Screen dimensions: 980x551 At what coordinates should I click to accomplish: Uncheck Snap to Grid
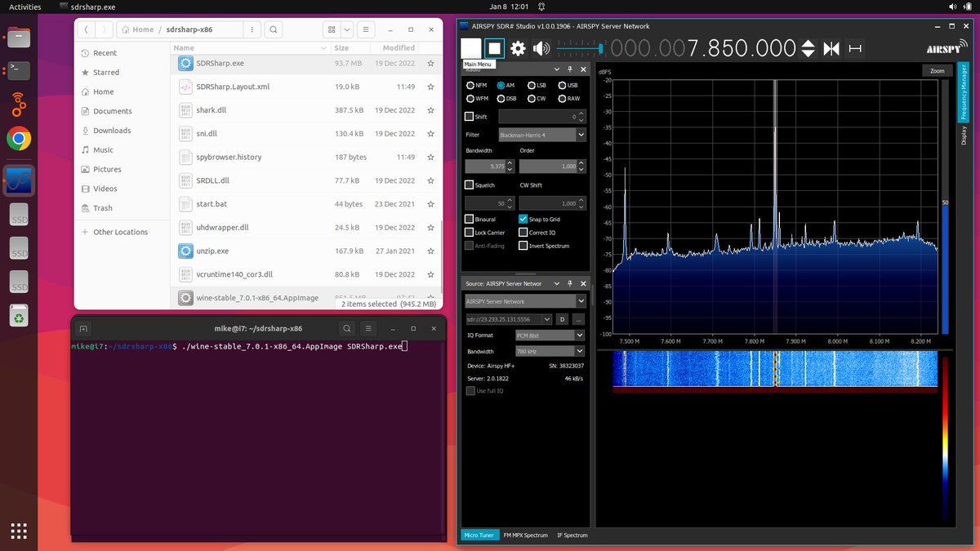click(x=523, y=219)
